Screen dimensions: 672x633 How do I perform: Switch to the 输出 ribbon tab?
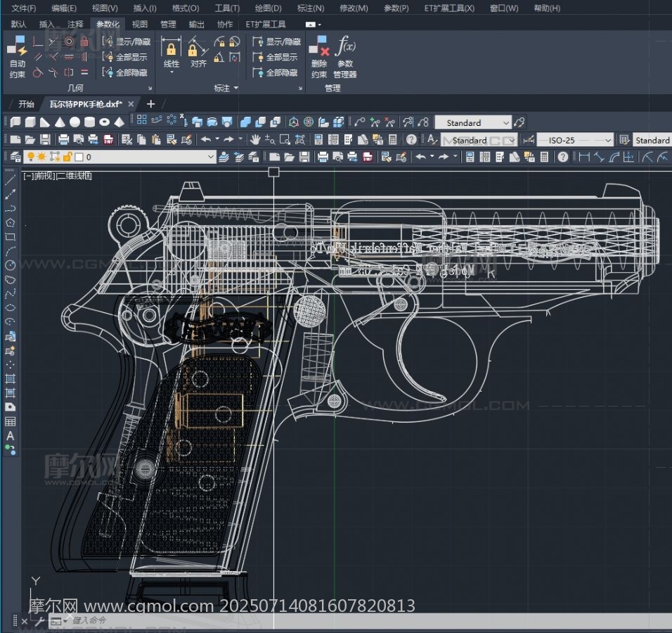click(196, 24)
